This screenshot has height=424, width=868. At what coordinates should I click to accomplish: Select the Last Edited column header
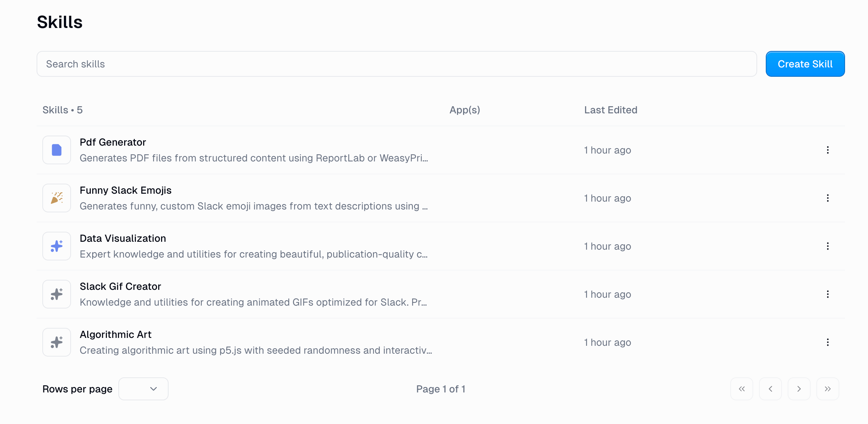[610, 110]
